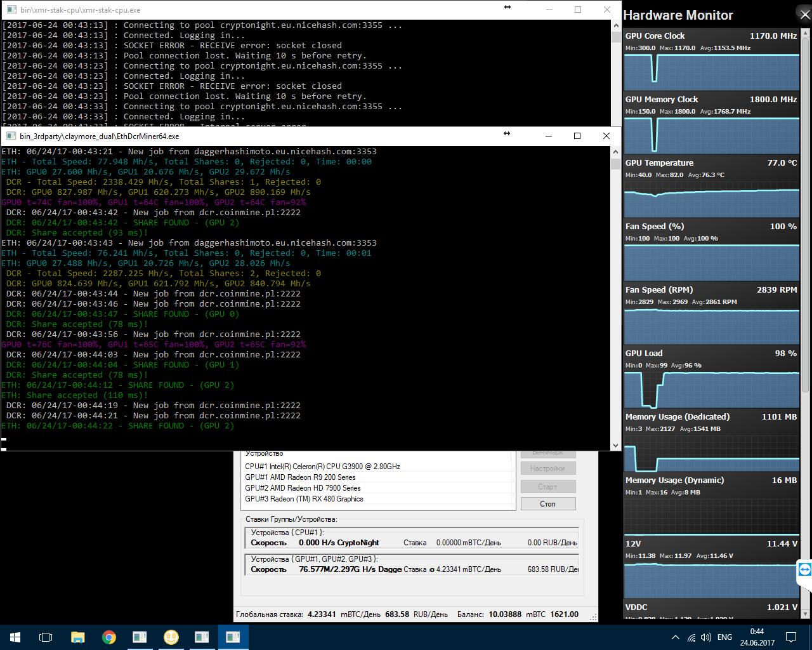This screenshot has height=650, width=812.
Task: Click the "ETH: Share accepted (110 ms)!" line
Action: coord(74,395)
